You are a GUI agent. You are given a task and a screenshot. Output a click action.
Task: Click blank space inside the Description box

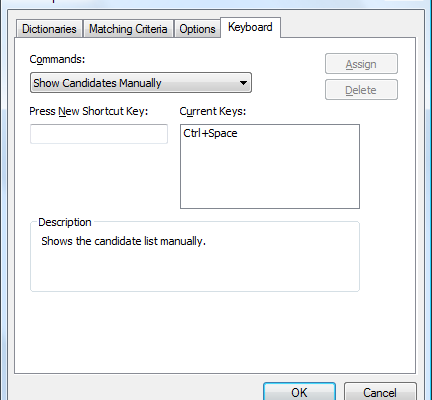[x=195, y=270]
